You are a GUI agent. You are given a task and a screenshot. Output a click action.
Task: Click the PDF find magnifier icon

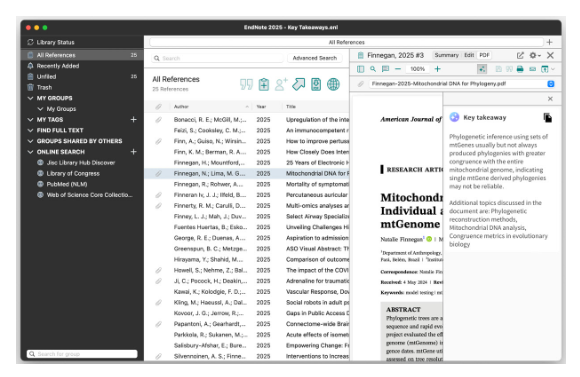coord(373,69)
